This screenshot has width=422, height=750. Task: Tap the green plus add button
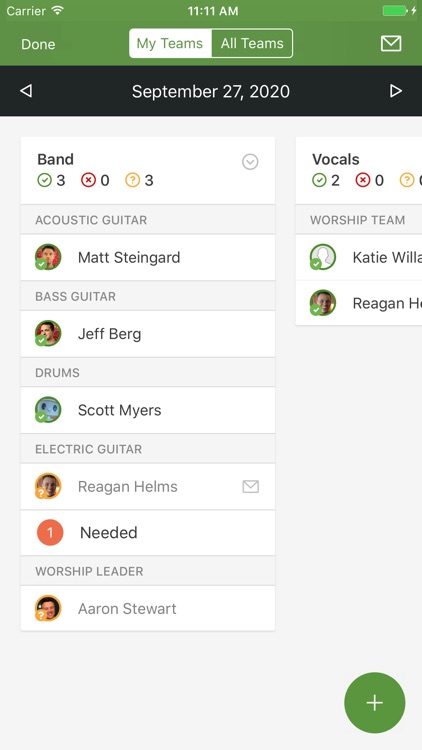375,703
